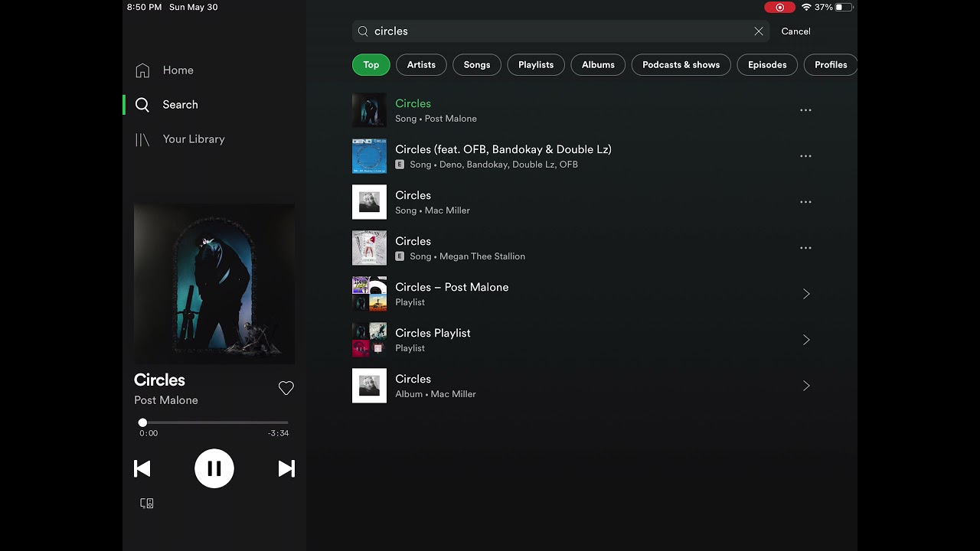This screenshot has width=980, height=551.
Task: Open more options for Megan Thee Stallion's Circles
Action: 805,248
